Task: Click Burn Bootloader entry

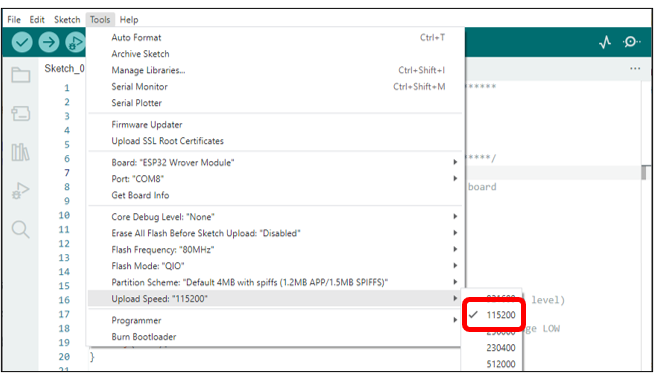Action: (x=275, y=336)
